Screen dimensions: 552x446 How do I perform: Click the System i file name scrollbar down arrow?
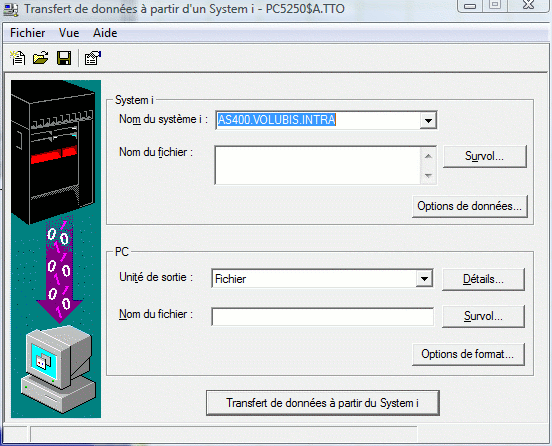(x=428, y=175)
